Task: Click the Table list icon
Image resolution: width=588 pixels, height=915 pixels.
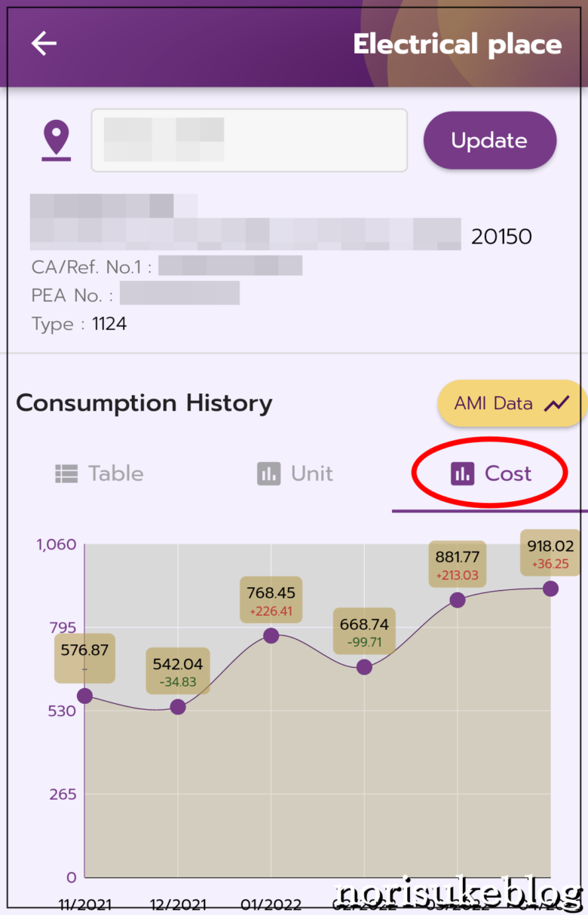Action: (x=66, y=474)
